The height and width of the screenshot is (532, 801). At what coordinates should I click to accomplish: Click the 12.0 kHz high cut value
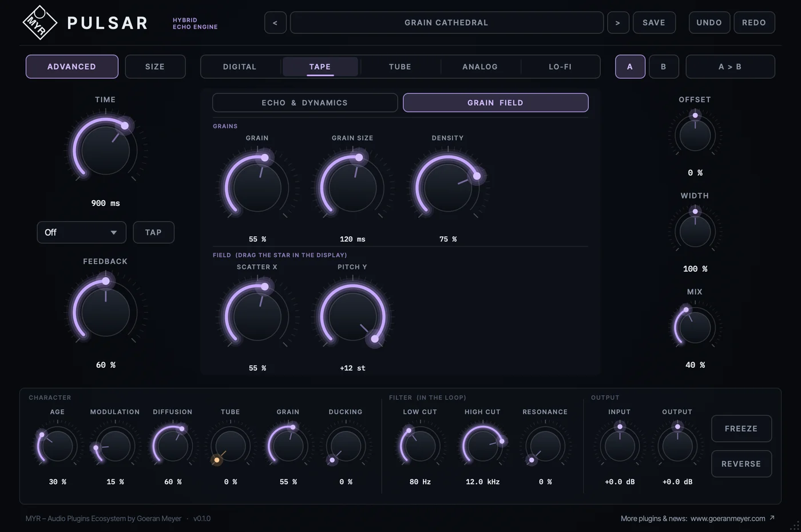click(482, 482)
